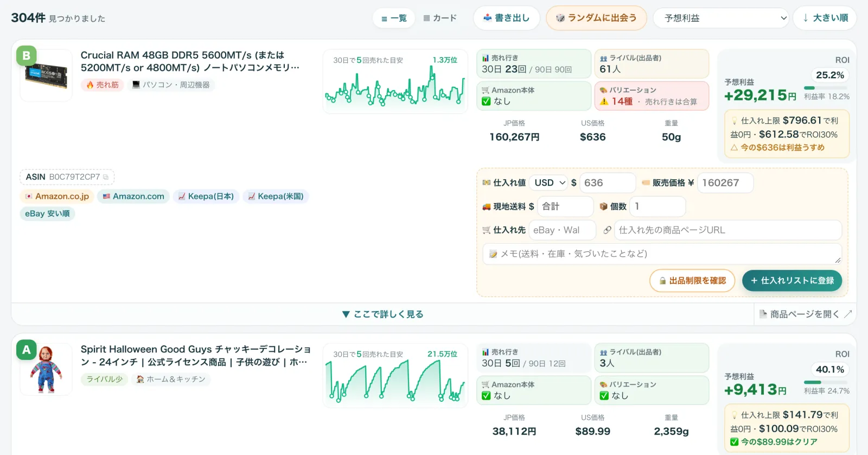This screenshot has width=868, height=455.
Task: Click Spirit Halloween バリエーション なし box
Action: pos(652,390)
